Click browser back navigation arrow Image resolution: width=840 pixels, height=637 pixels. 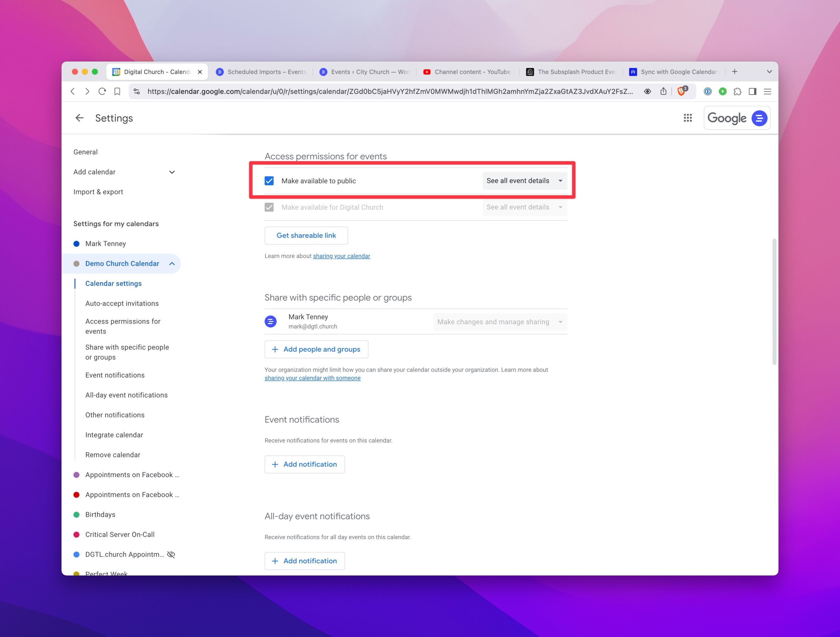pos(73,92)
